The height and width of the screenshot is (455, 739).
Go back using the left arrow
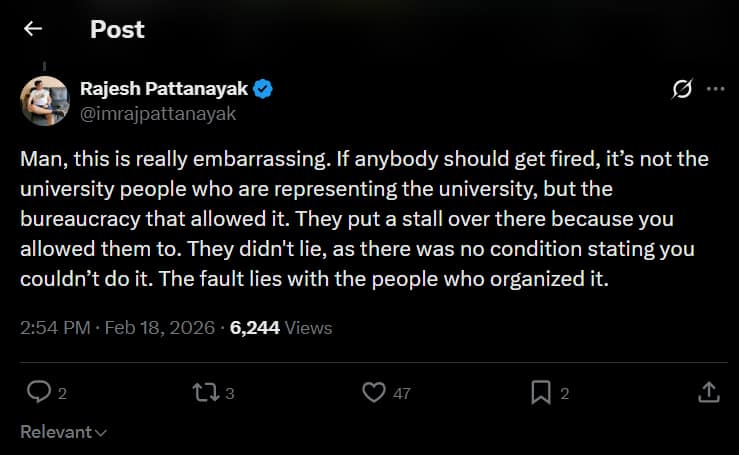point(33,29)
